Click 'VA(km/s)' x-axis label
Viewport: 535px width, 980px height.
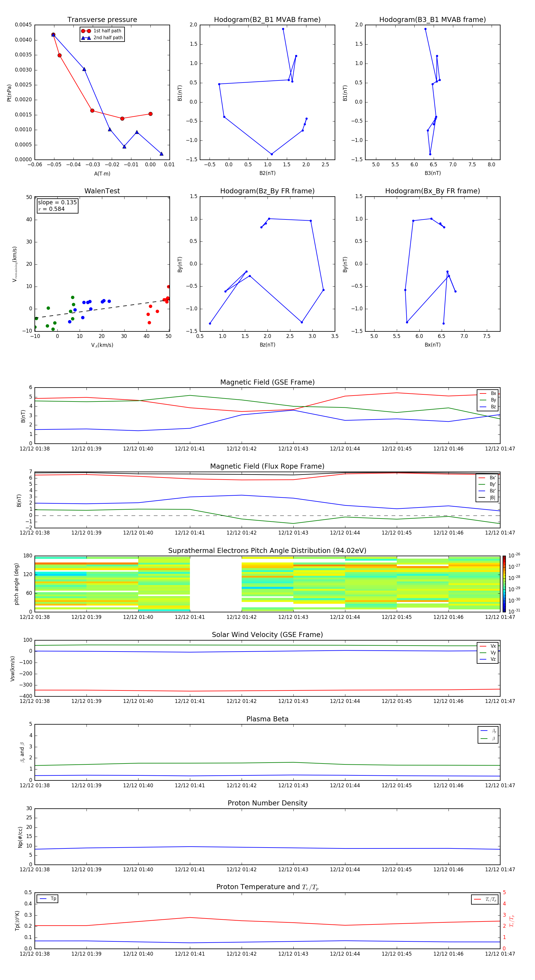tap(102, 345)
